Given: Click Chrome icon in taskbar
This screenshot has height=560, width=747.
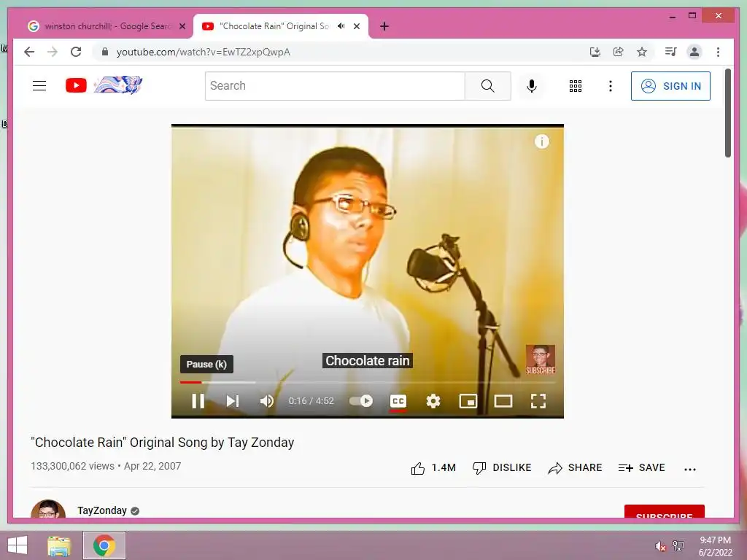Looking at the screenshot, I should [x=104, y=545].
